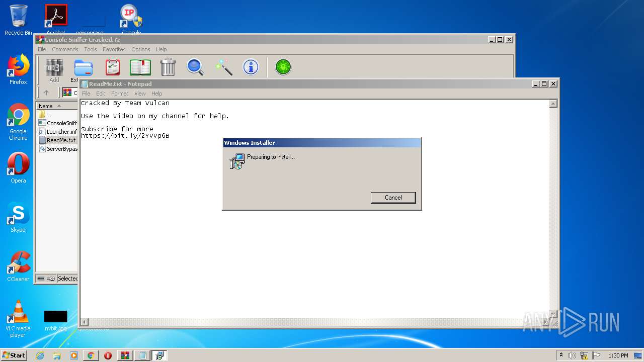Click the Chrome taskbar icon

coord(91,355)
